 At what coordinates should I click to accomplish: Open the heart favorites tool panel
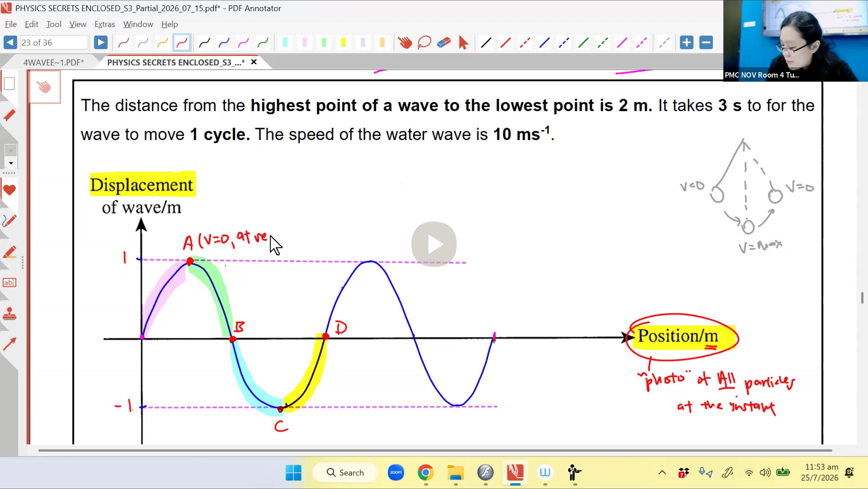point(9,190)
